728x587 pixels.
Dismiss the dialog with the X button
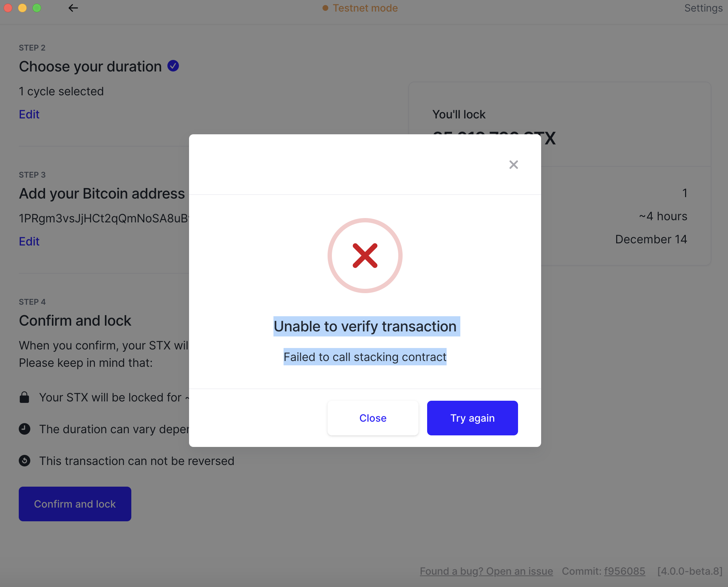[x=513, y=164]
